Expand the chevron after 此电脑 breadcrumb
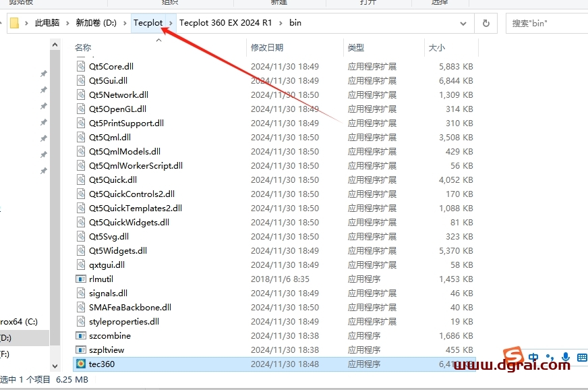Screen dimensions: 588x390 (67, 23)
